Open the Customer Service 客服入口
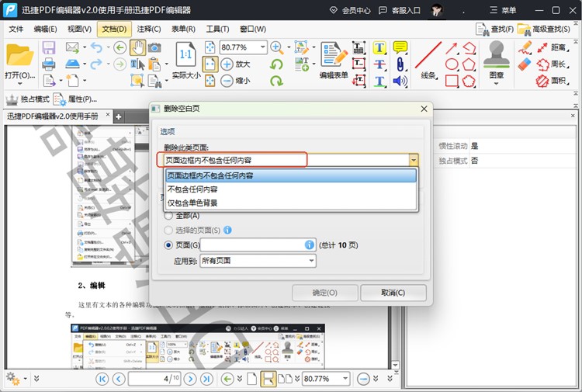Image resolution: width=582 pixels, height=392 pixels. point(400,10)
